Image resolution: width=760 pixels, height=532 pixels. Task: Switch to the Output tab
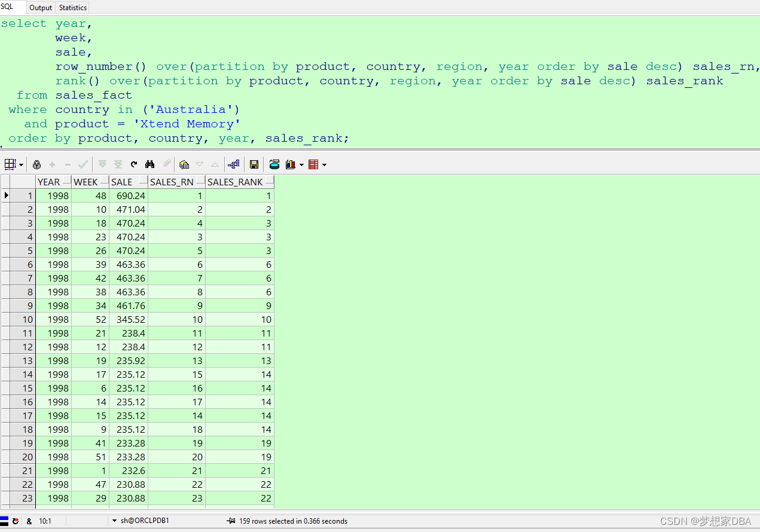[40, 7]
